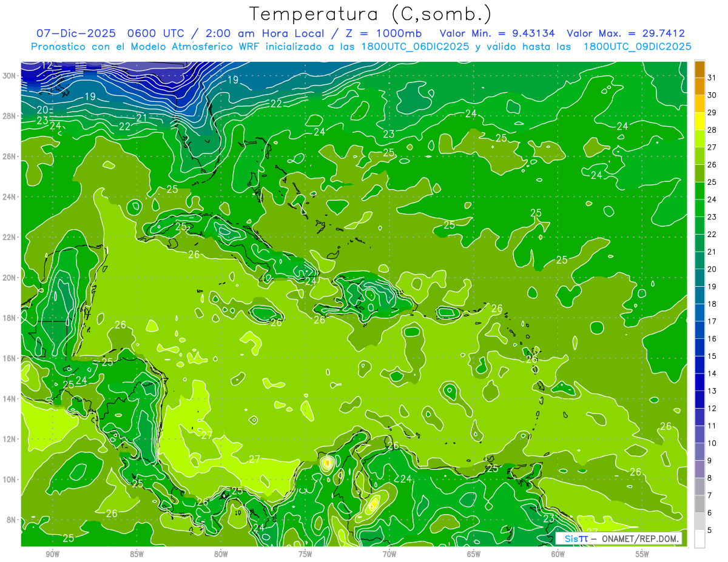Click the "75W" longitude axis label
Viewport: 728px width, 562px height.
pos(305,554)
